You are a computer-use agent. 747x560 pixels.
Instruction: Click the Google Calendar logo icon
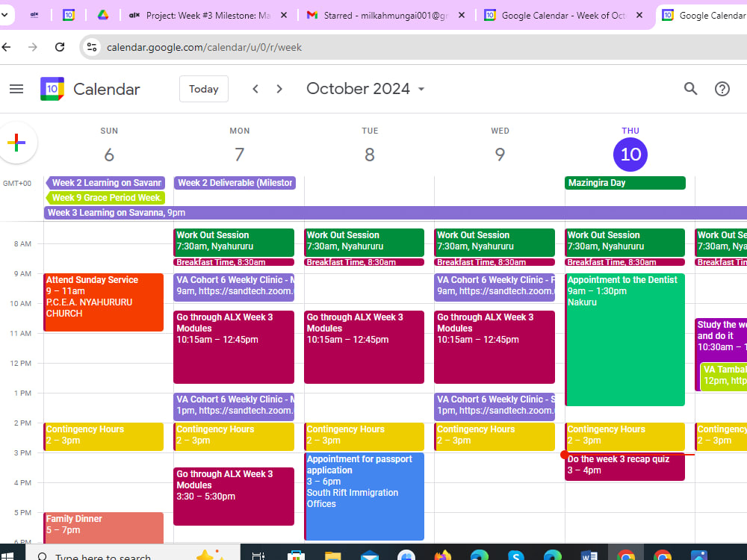coord(52,89)
